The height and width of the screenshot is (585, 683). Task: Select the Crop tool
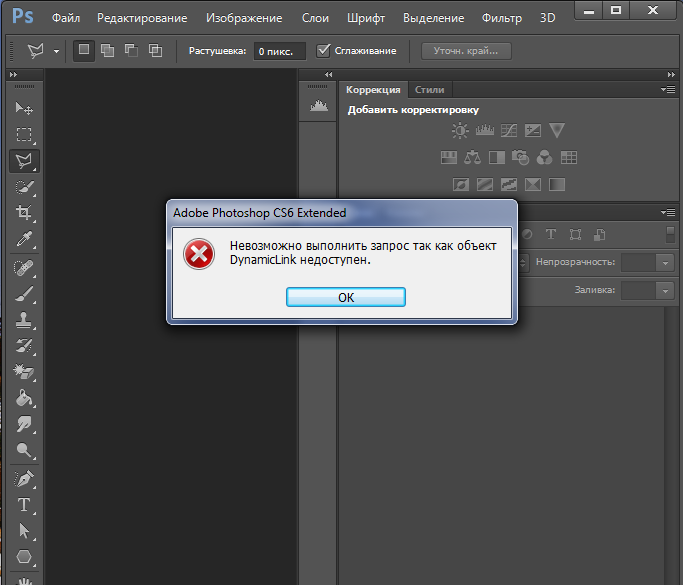click(x=25, y=213)
